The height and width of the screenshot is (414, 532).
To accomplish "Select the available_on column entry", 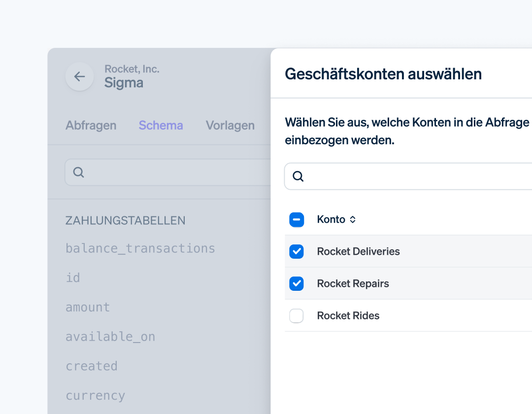I will click(110, 337).
